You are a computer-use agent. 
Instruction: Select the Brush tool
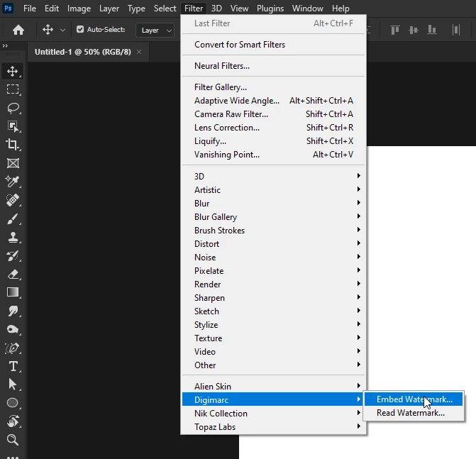coord(13,219)
